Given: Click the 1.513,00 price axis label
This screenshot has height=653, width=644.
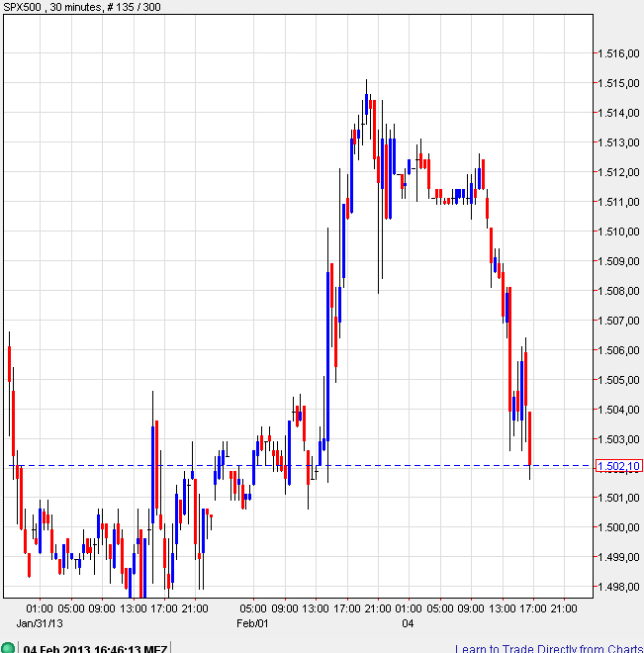Looking at the screenshot, I should pyautogui.click(x=618, y=142).
